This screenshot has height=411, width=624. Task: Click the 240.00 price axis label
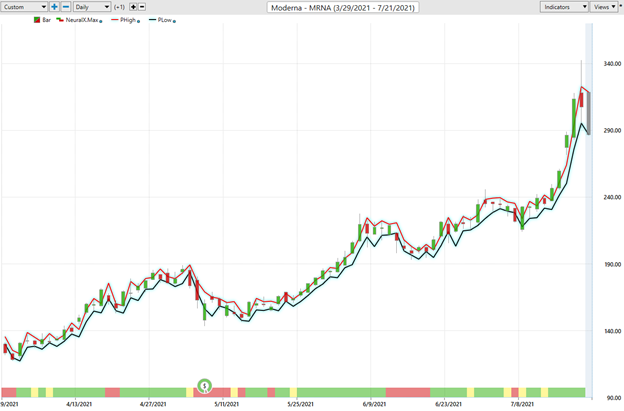612,197
